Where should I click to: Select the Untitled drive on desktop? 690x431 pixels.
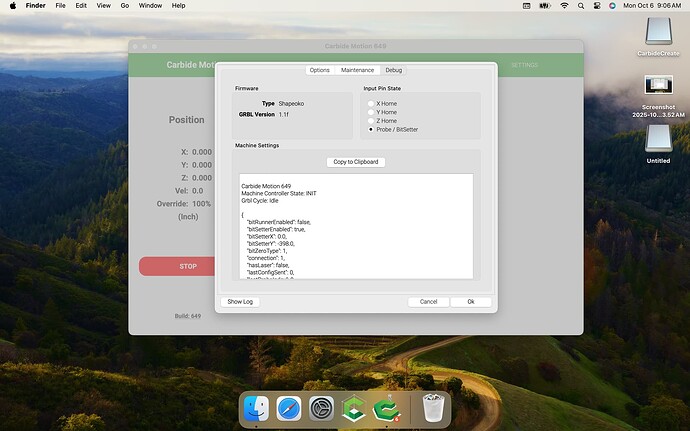658,139
